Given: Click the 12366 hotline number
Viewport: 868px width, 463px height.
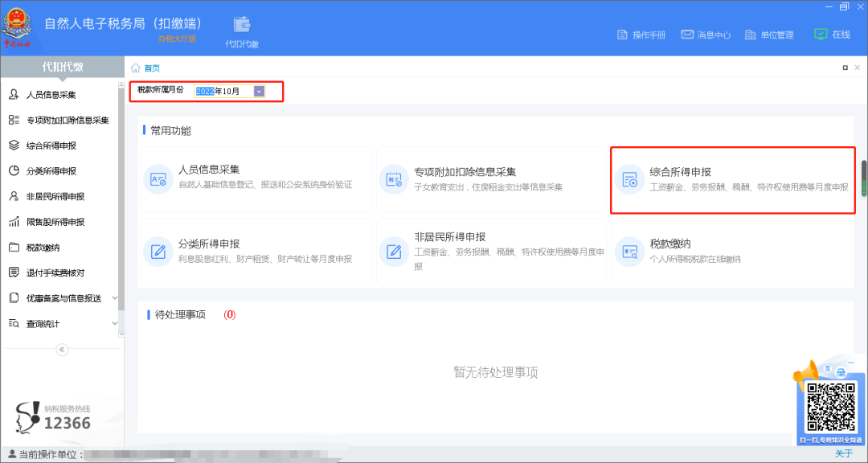Looking at the screenshot, I should pos(67,424).
